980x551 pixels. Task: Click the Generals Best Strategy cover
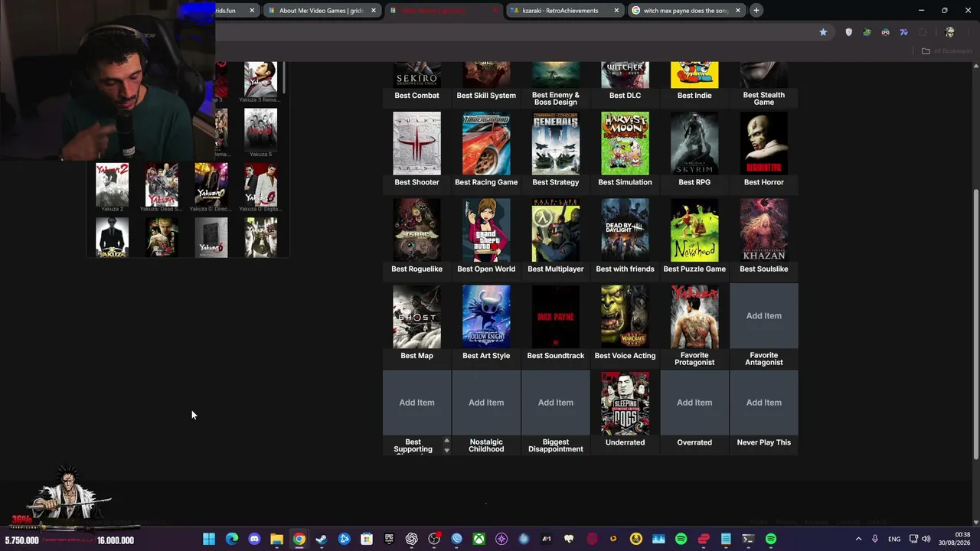pos(556,143)
